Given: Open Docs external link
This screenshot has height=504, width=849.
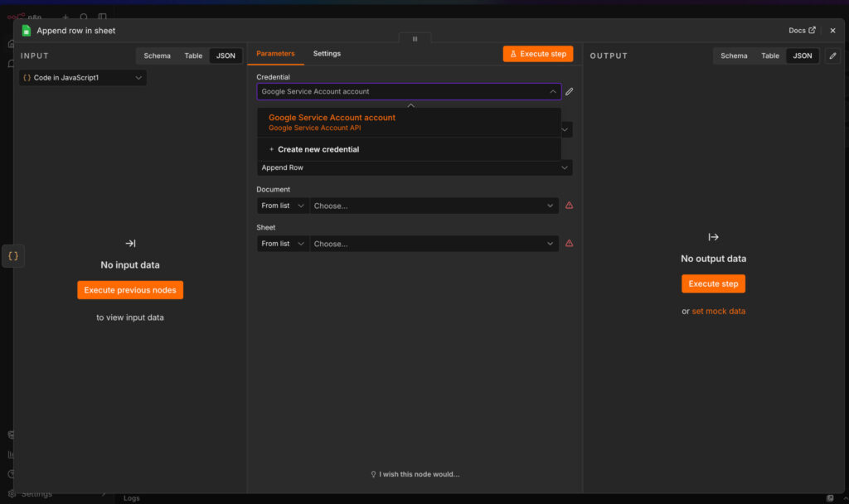Looking at the screenshot, I should click(x=802, y=31).
